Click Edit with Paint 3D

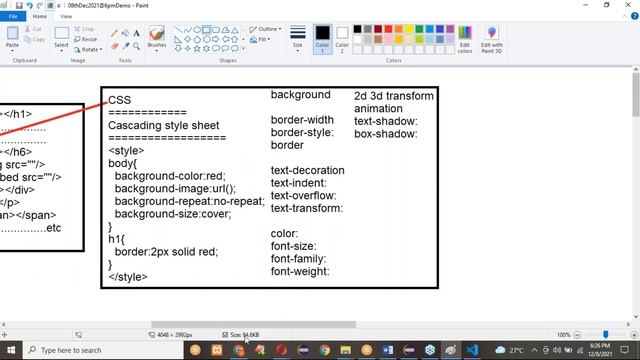click(x=491, y=39)
